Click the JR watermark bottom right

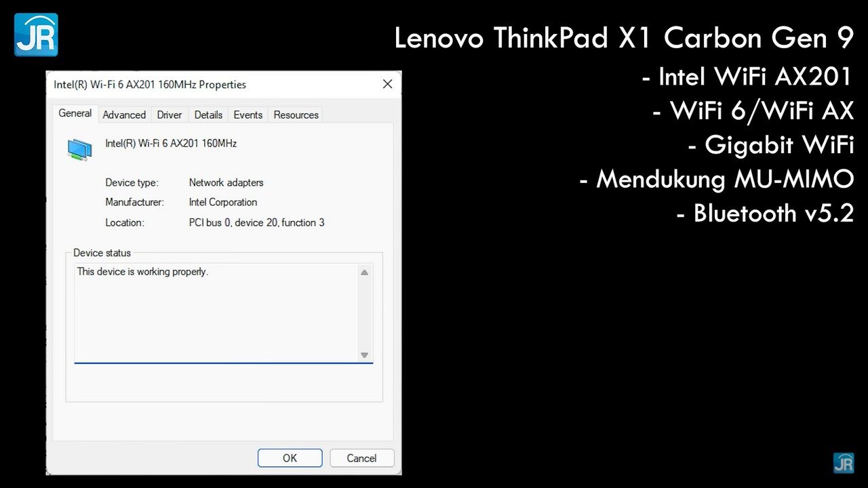pos(844,463)
